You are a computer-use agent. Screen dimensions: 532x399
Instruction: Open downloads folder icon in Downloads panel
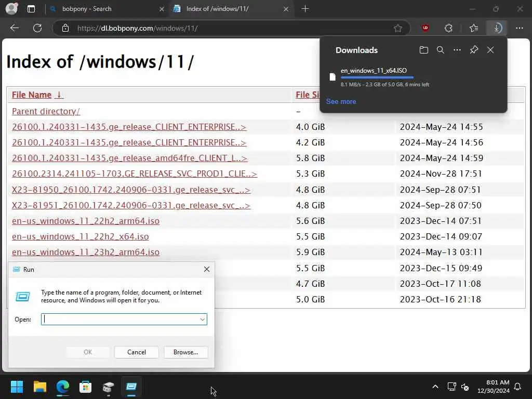coord(424,50)
